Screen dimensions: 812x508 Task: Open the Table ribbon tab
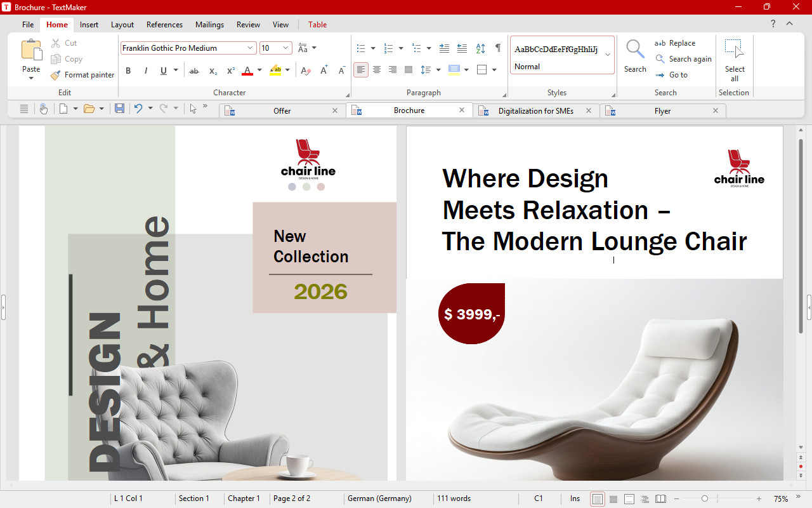pos(317,25)
